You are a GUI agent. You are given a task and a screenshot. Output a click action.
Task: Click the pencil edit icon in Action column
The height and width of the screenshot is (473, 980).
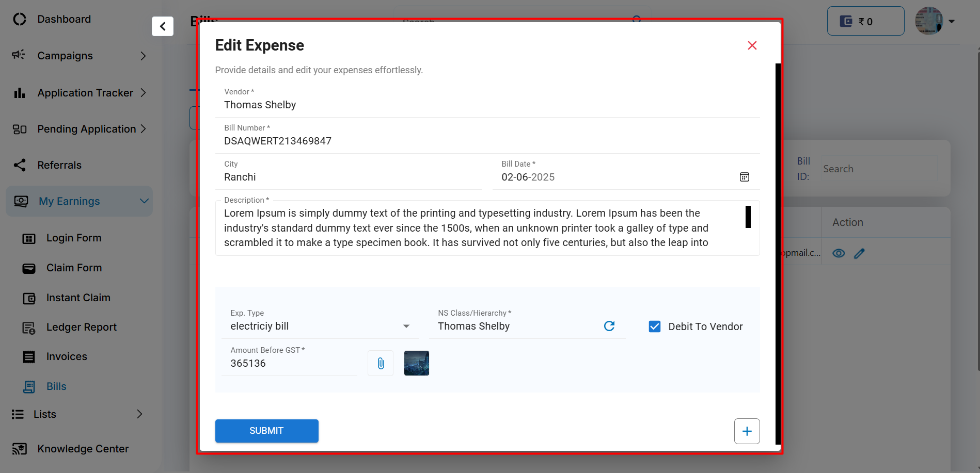pos(859,253)
